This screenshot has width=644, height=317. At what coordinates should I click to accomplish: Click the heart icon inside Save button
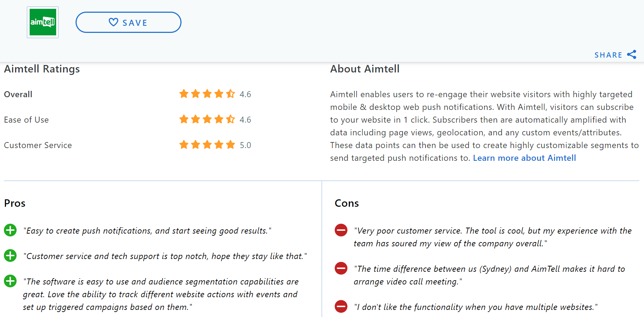[x=113, y=22]
